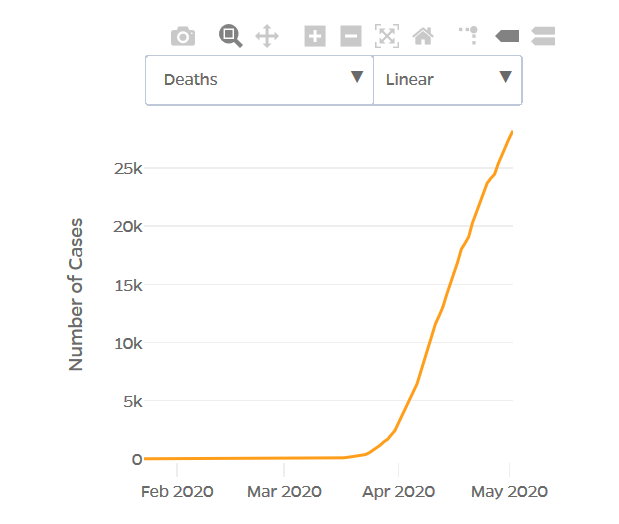
Task: Reset axes with the home icon
Action: (x=423, y=36)
